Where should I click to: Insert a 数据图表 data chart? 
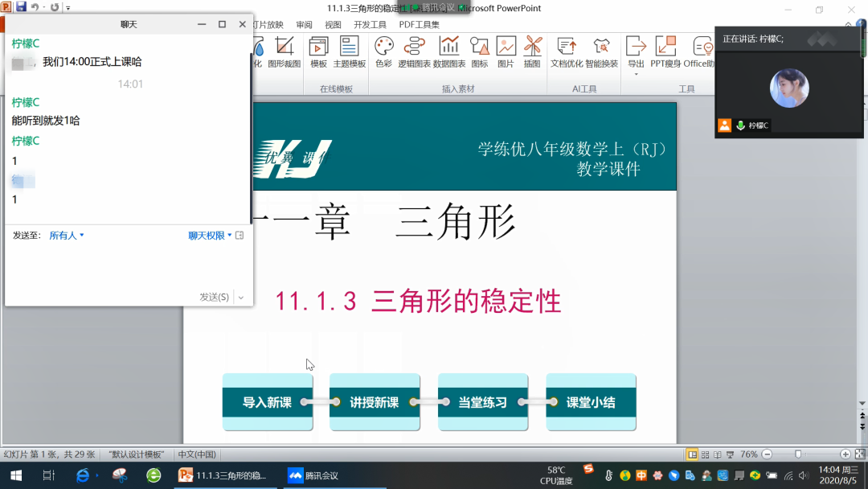(448, 51)
